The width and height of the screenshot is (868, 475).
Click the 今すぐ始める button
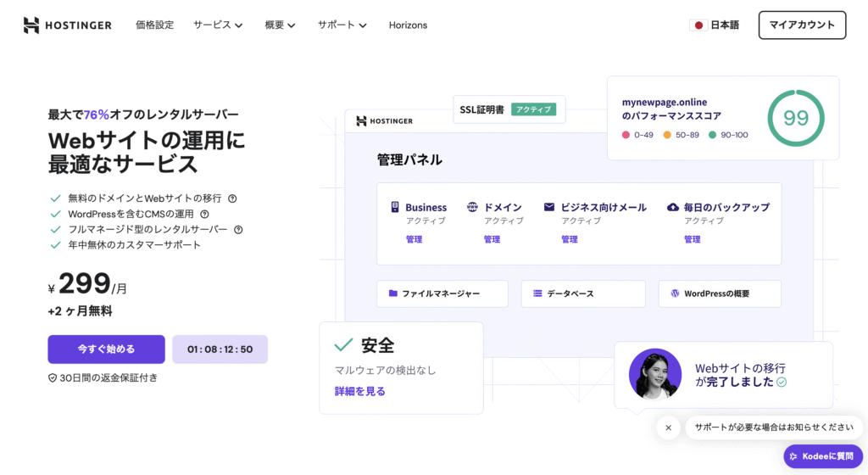click(106, 349)
